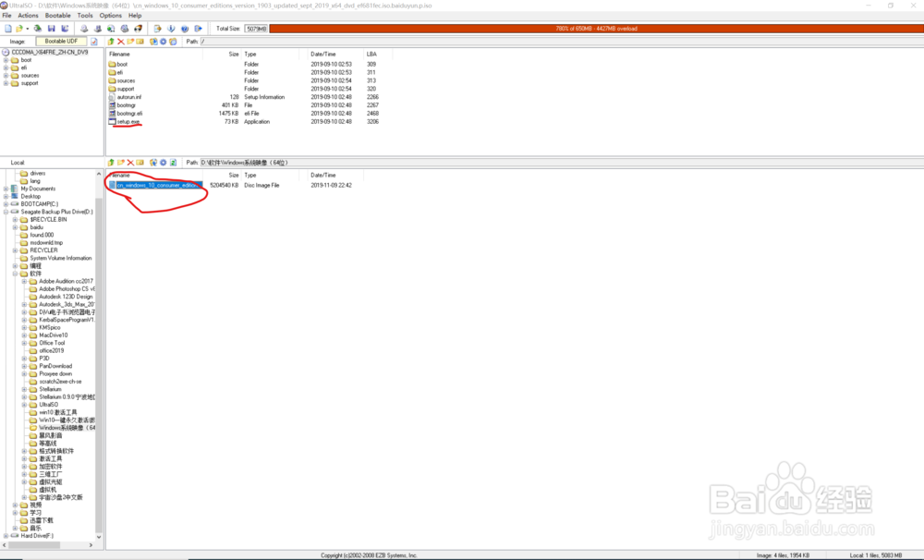Click the Open image file toolbar icon
Viewport: 924px width, 560px height.
pyautogui.click(x=19, y=29)
